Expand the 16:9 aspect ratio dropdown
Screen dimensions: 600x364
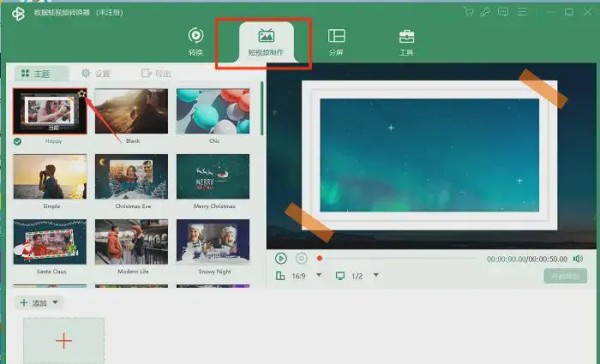coord(319,275)
